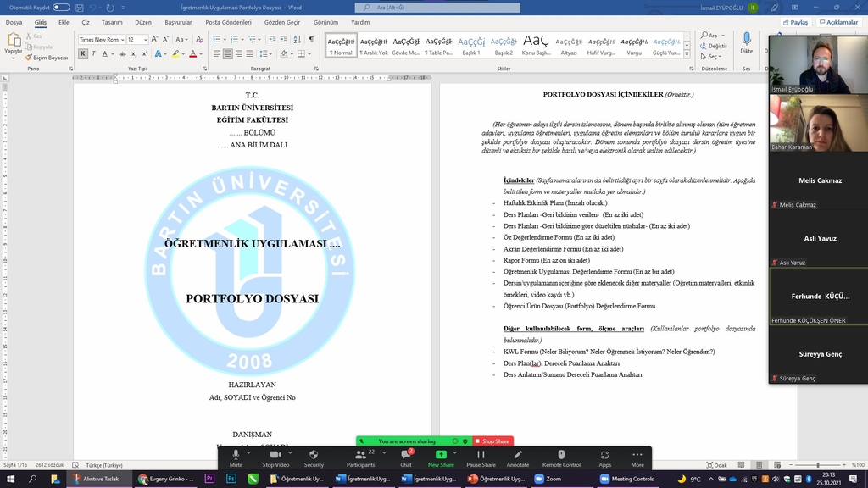Screen dimensions: 868x488
Task: Start a New Share in Zoom
Action: tap(441, 457)
